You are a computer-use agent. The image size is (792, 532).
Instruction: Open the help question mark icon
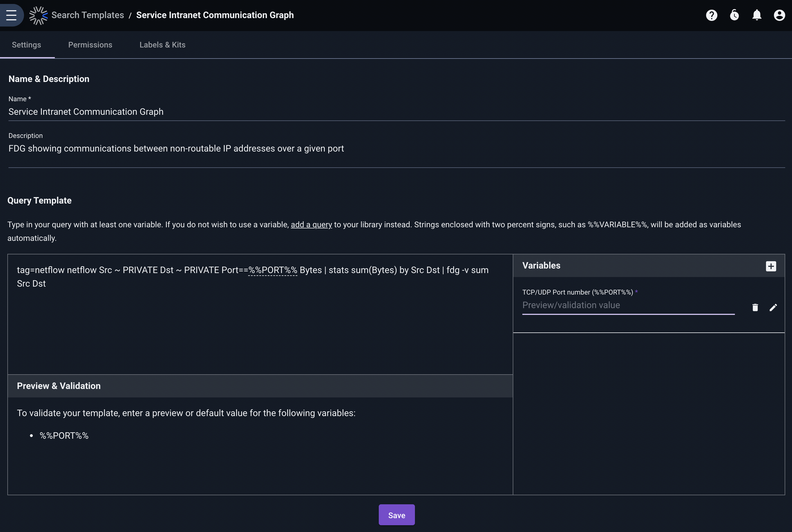(x=711, y=15)
